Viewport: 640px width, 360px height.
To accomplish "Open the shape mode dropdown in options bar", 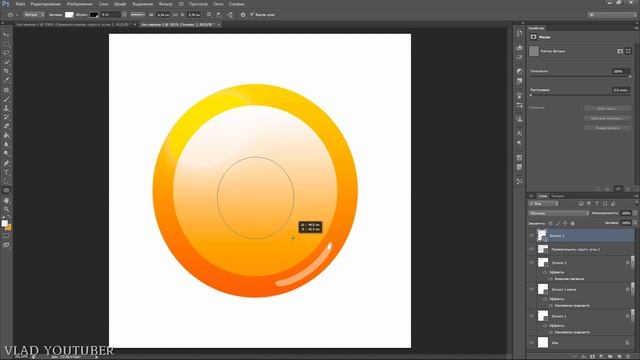I will (x=33, y=15).
